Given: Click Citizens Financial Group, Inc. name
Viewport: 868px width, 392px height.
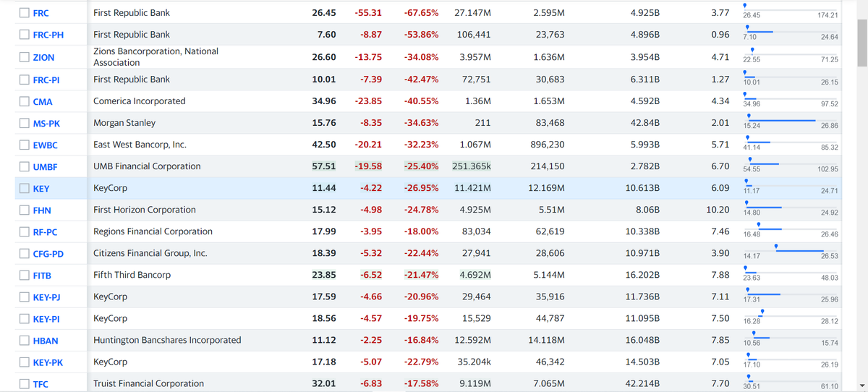Looking at the screenshot, I should click(150, 253).
